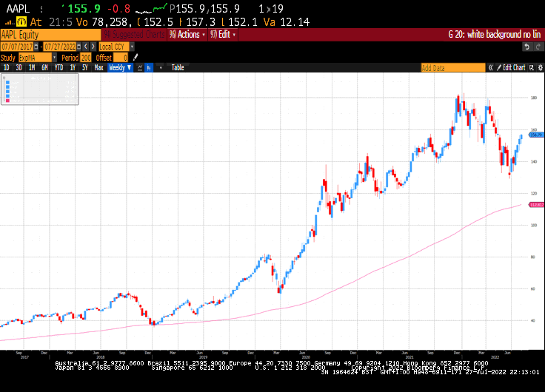Screen dimensions: 545x392
Task: Click the pink moving average axis value label
Action: pyautogui.click(x=536, y=205)
